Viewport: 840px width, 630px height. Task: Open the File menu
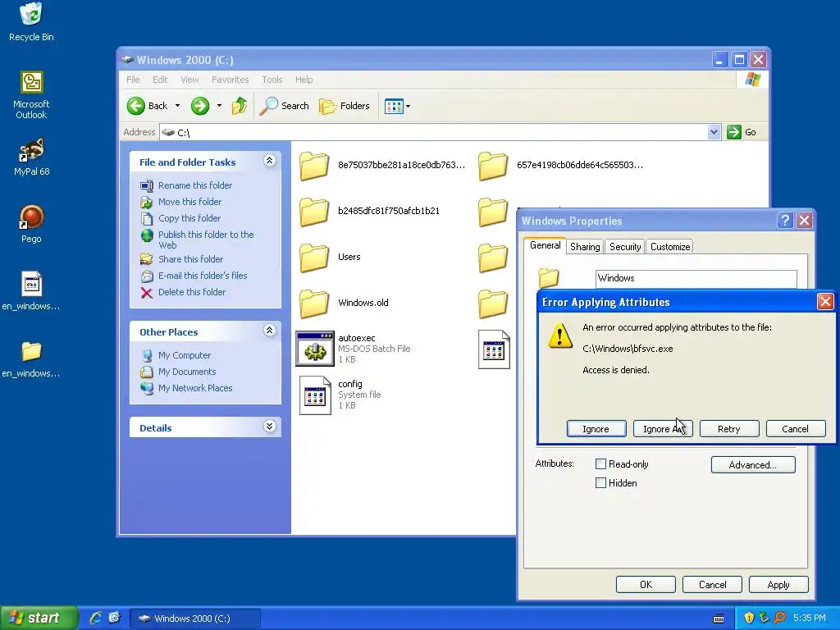(133, 80)
